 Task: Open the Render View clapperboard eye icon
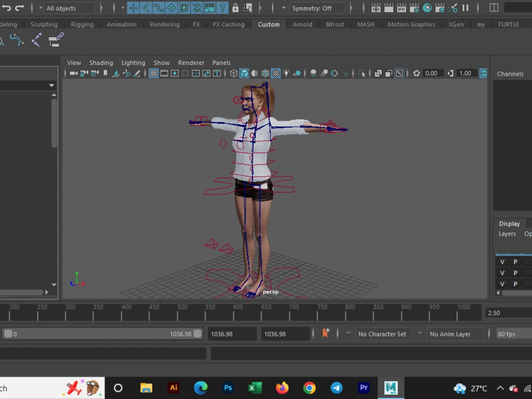(376, 8)
